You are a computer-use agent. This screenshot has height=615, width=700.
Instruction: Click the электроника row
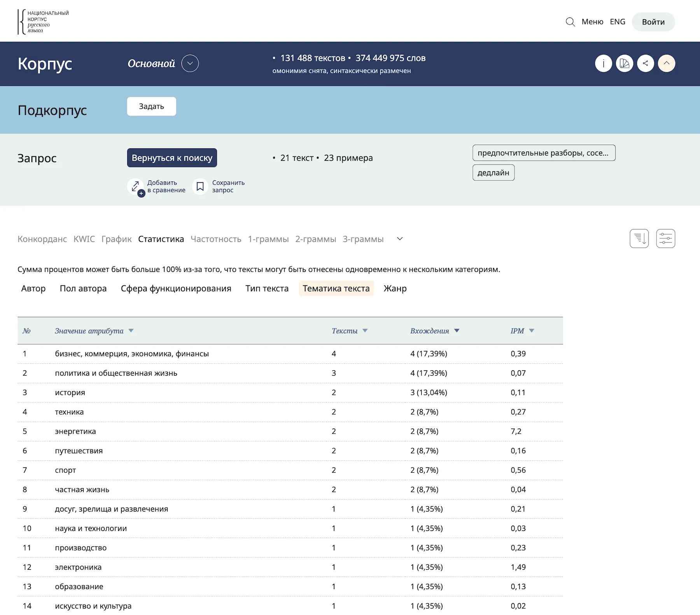click(x=290, y=567)
